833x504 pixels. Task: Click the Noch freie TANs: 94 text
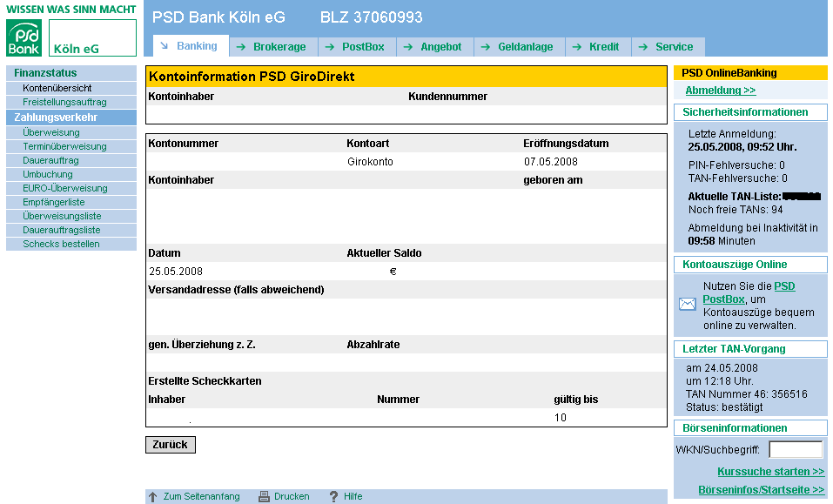[x=736, y=210]
